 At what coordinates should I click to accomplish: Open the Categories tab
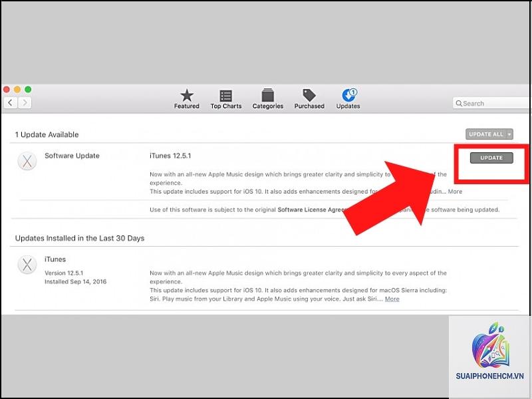click(x=268, y=99)
